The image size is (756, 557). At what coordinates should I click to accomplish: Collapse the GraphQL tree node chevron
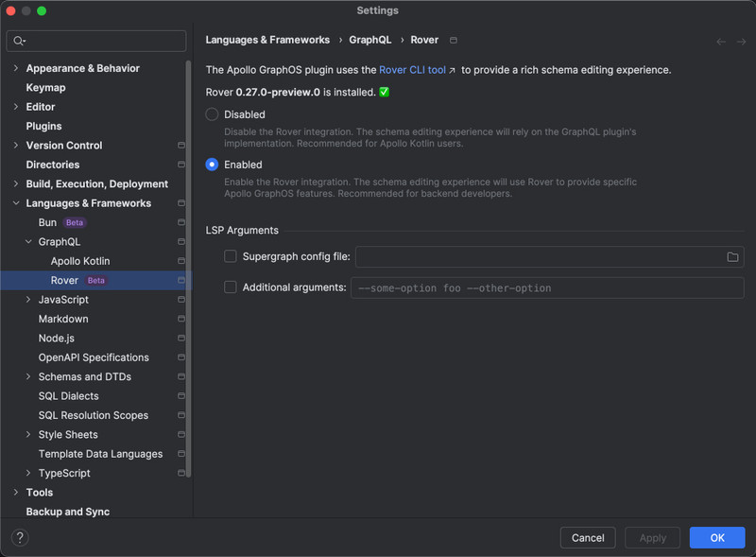[28, 242]
